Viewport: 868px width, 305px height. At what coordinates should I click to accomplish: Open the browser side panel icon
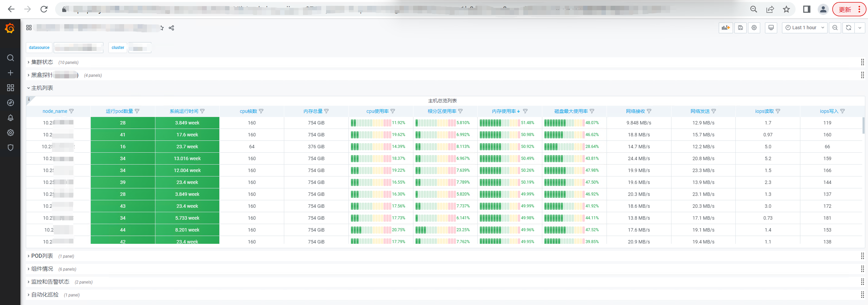(807, 9)
